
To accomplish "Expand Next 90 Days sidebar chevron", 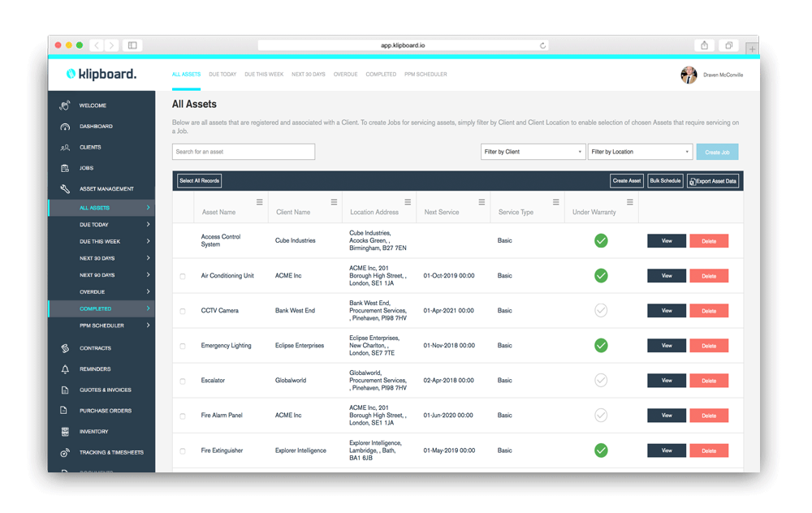I will pos(148,275).
